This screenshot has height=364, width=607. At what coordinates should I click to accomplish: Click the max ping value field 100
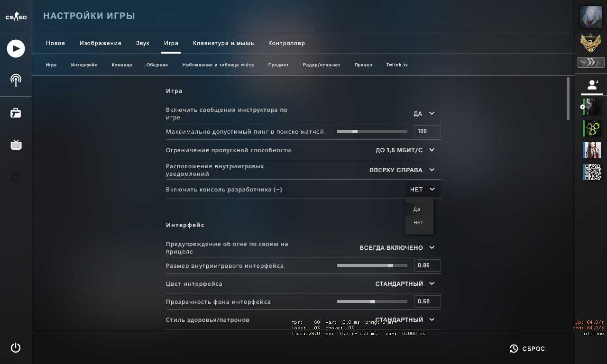(x=427, y=131)
